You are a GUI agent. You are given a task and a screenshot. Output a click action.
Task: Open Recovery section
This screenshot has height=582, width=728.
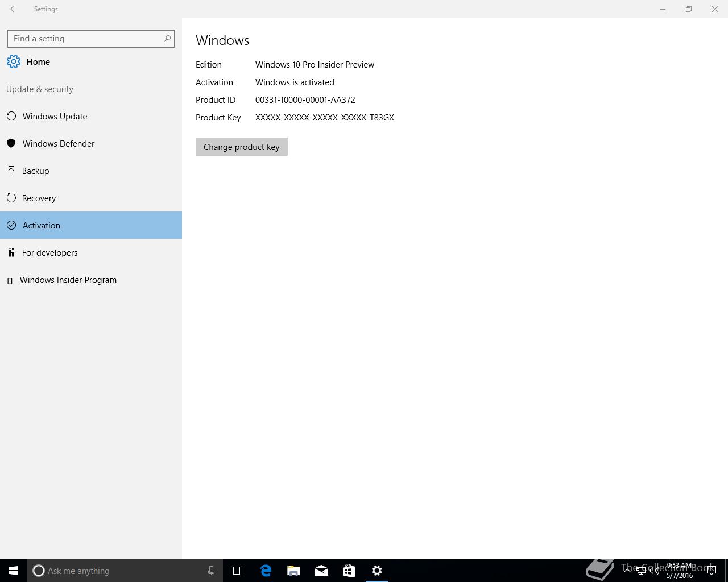[x=91, y=198]
